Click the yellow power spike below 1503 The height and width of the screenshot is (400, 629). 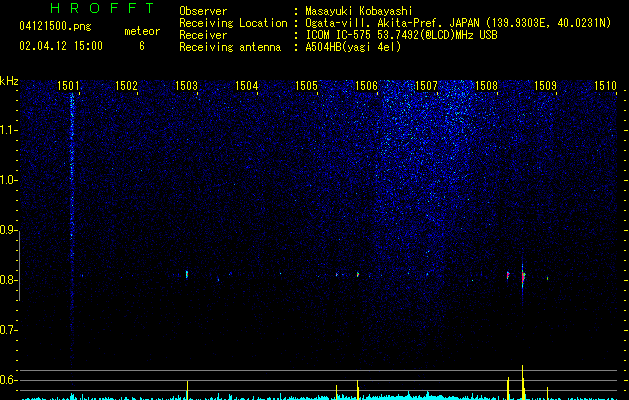[x=187, y=390]
